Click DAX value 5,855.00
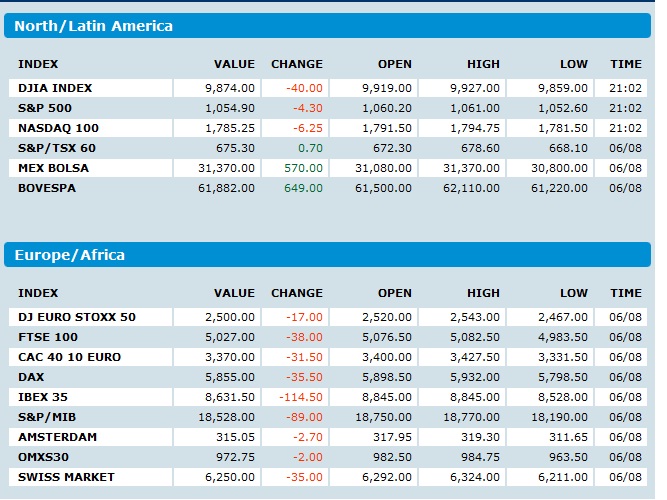Screen dimensions: 667x500 [x=230, y=377]
